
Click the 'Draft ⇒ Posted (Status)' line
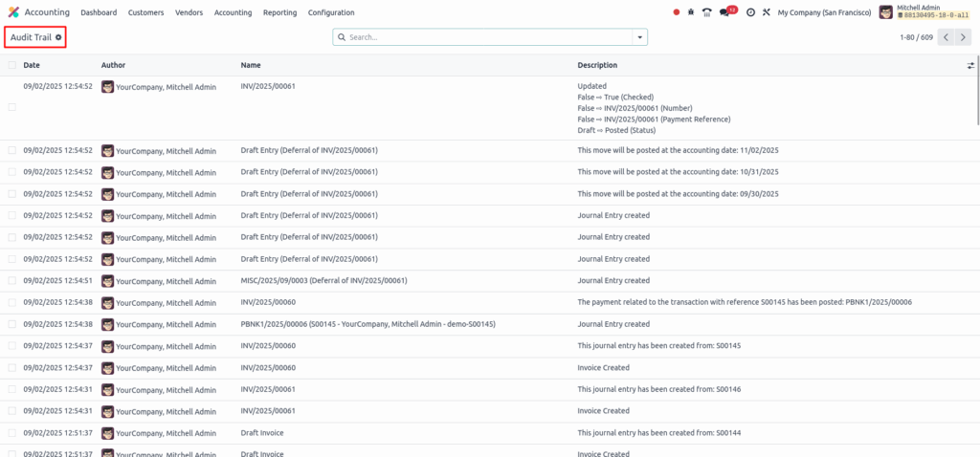click(x=616, y=130)
